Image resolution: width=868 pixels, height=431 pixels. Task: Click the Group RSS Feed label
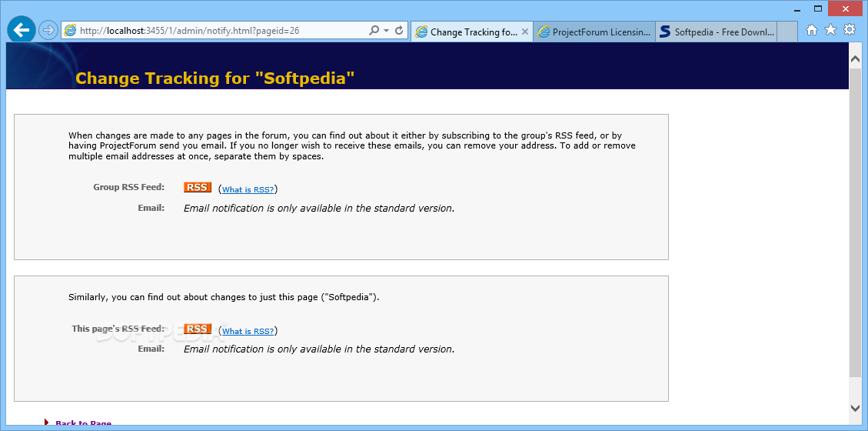tap(129, 187)
